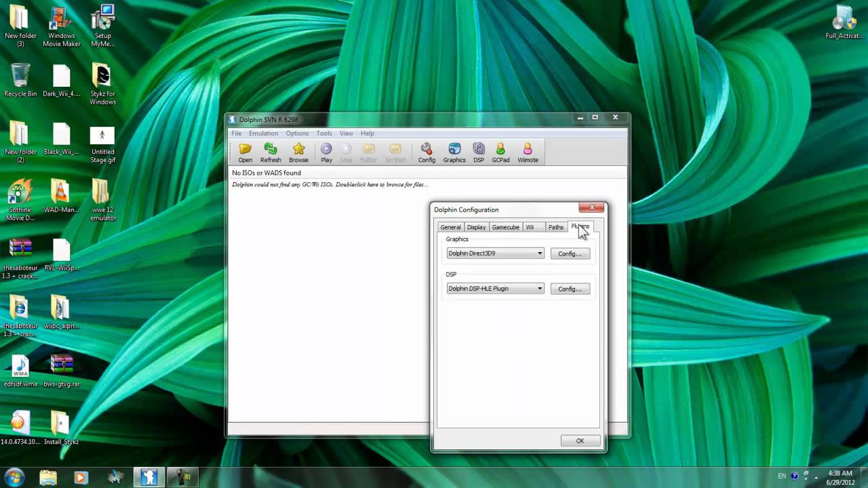The width and height of the screenshot is (868, 488).
Task: Click the FullScr toolbar icon
Action: 368,152
